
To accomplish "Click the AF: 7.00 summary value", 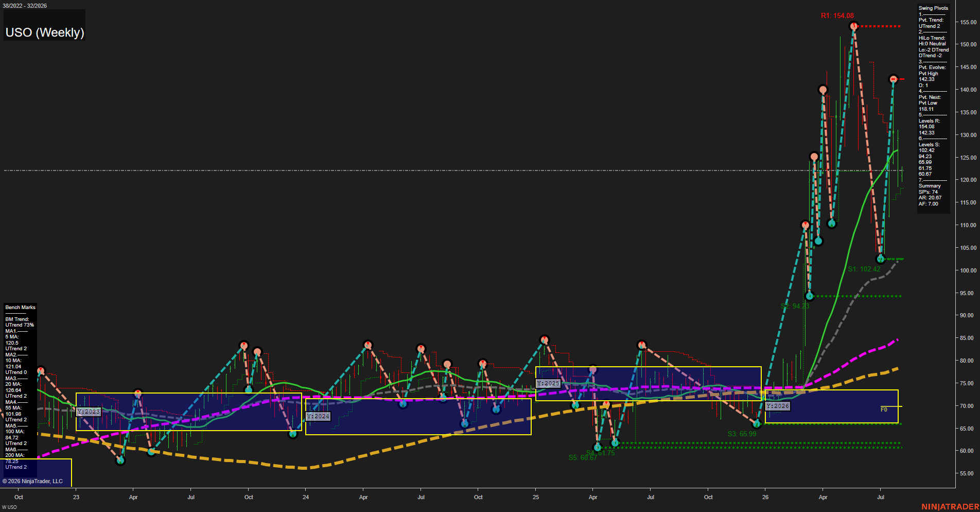I will 929,204.
